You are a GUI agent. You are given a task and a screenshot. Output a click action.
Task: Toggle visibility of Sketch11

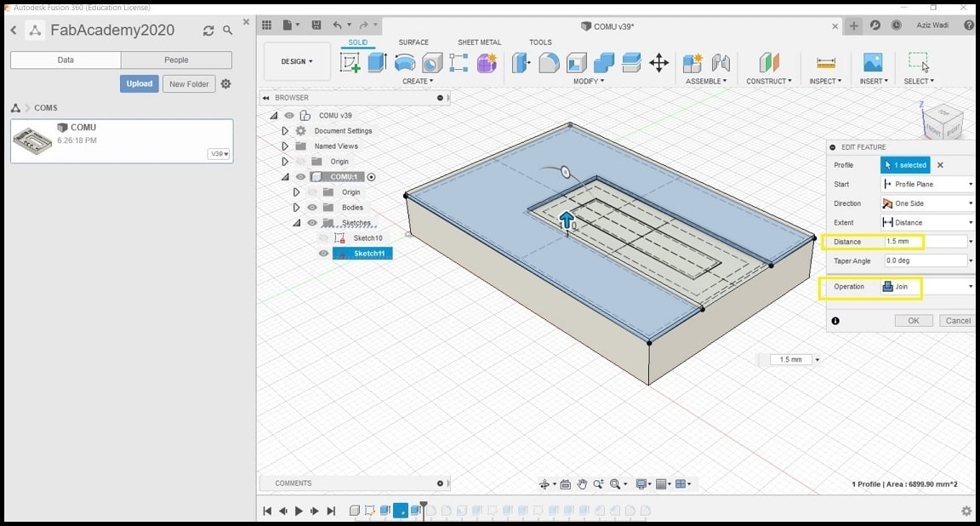tap(324, 254)
